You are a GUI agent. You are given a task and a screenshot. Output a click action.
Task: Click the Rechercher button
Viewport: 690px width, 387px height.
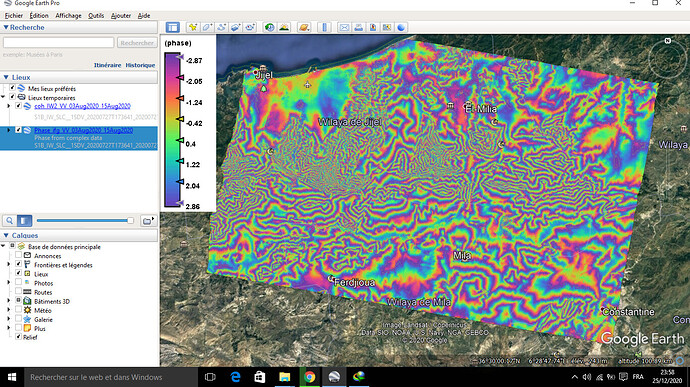(137, 43)
